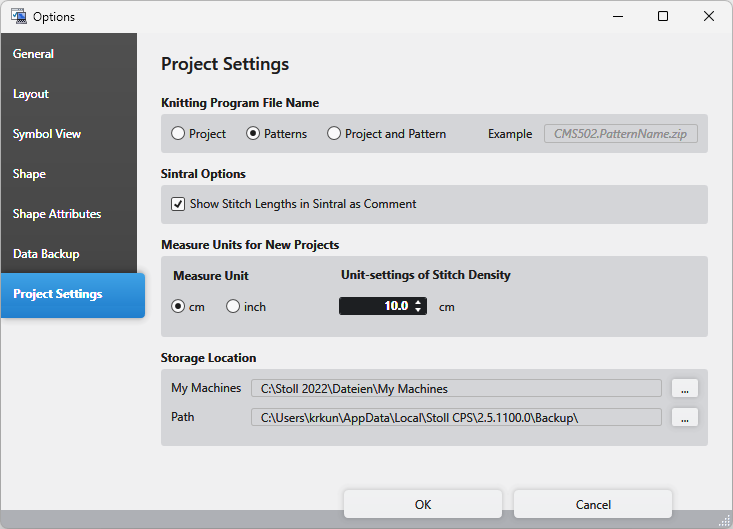Open the Symbol View section
The height and width of the screenshot is (529, 733).
(47, 134)
